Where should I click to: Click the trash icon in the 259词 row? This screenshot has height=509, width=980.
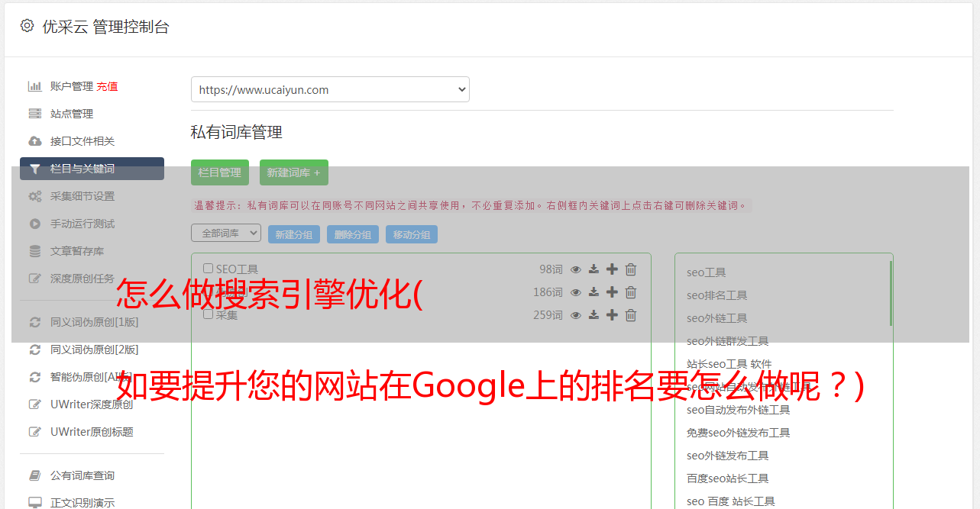(631, 315)
